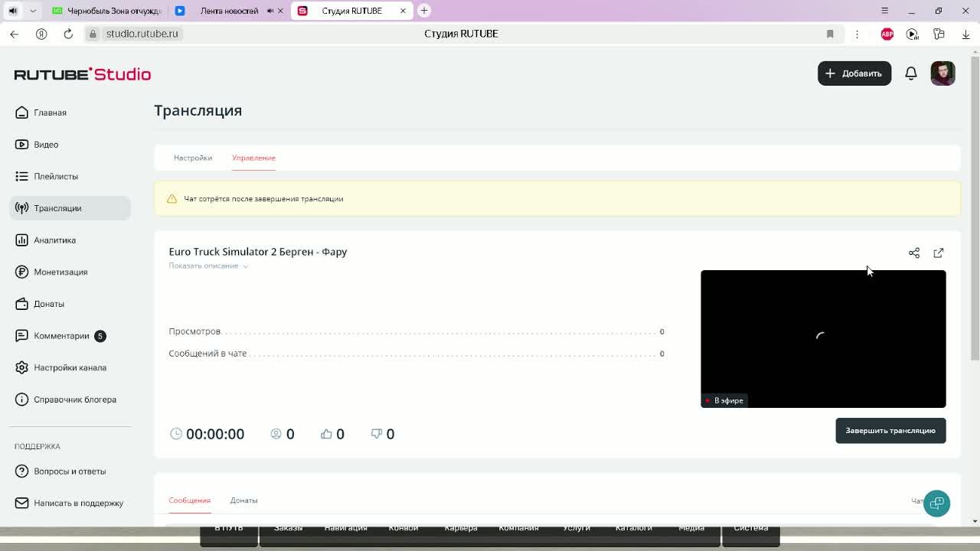Open the floating support chat button

pyautogui.click(x=936, y=504)
